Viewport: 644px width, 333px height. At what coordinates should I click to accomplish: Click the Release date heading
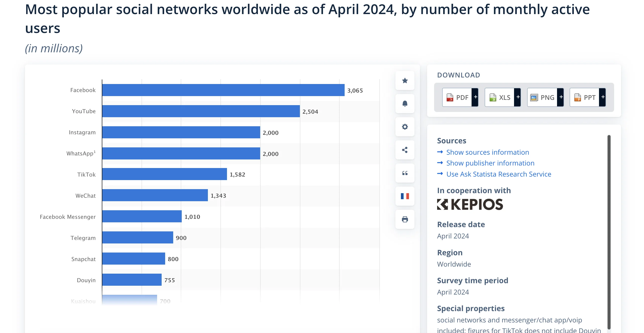461,224
